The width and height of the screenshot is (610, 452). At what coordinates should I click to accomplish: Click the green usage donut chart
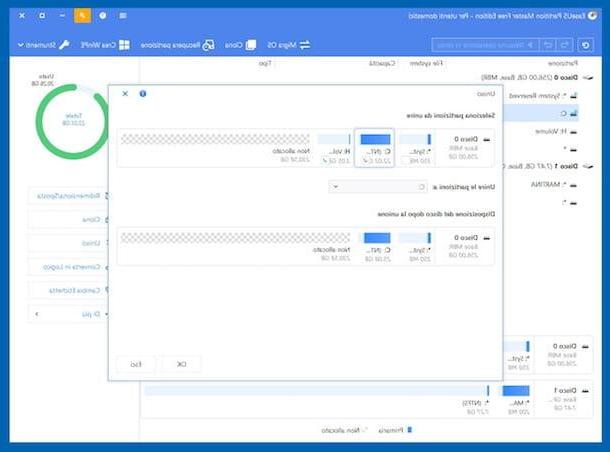pyautogui.click(x=73, y=121)
